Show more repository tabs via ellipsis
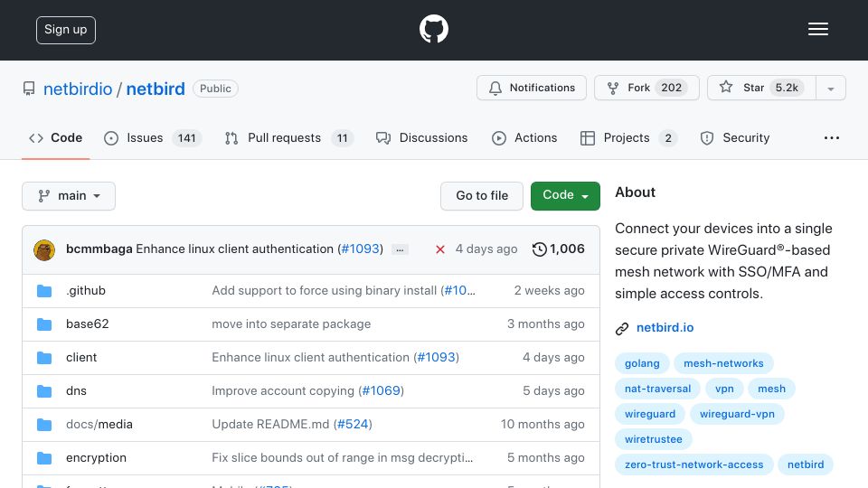The width and height of the screenshot is (868, 488). pos(832,137)
